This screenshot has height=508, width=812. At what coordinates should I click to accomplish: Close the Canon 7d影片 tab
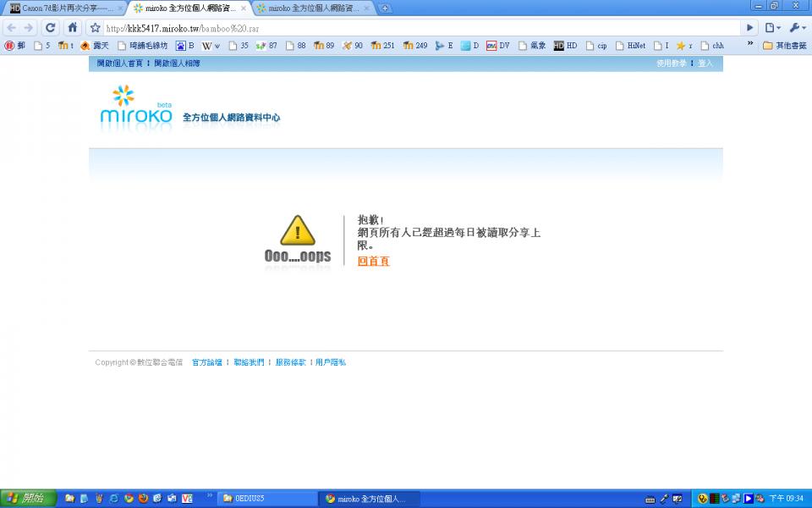[120, 8]
